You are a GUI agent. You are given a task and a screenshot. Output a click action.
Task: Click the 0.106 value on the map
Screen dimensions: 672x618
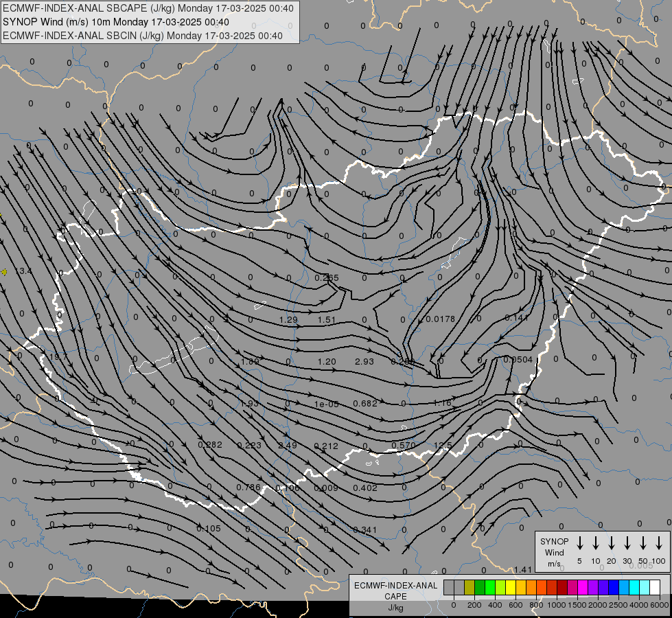point(288,488)
